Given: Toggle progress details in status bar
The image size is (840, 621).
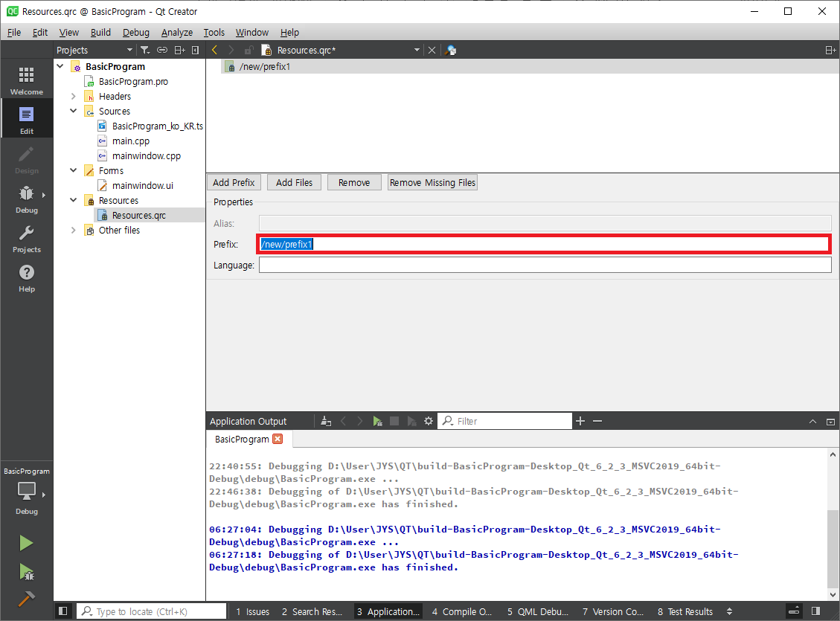Looking at the screenshot, I should (795, 611).
